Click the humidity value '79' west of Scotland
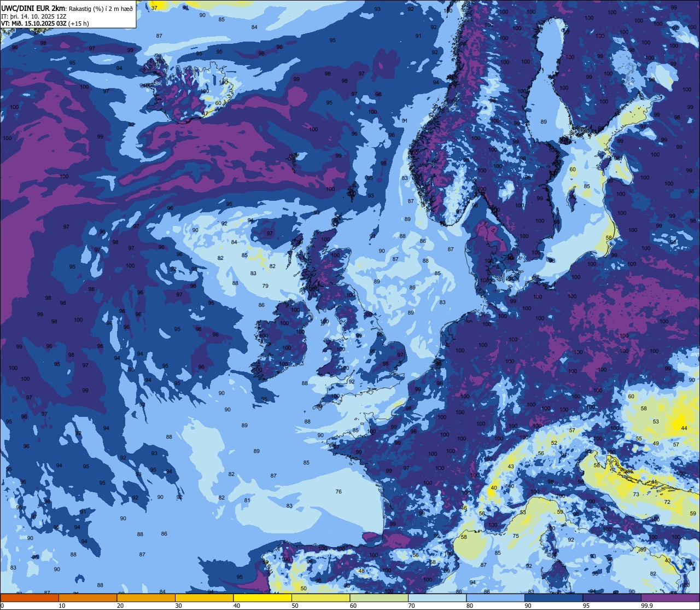 tap(265, 286)
